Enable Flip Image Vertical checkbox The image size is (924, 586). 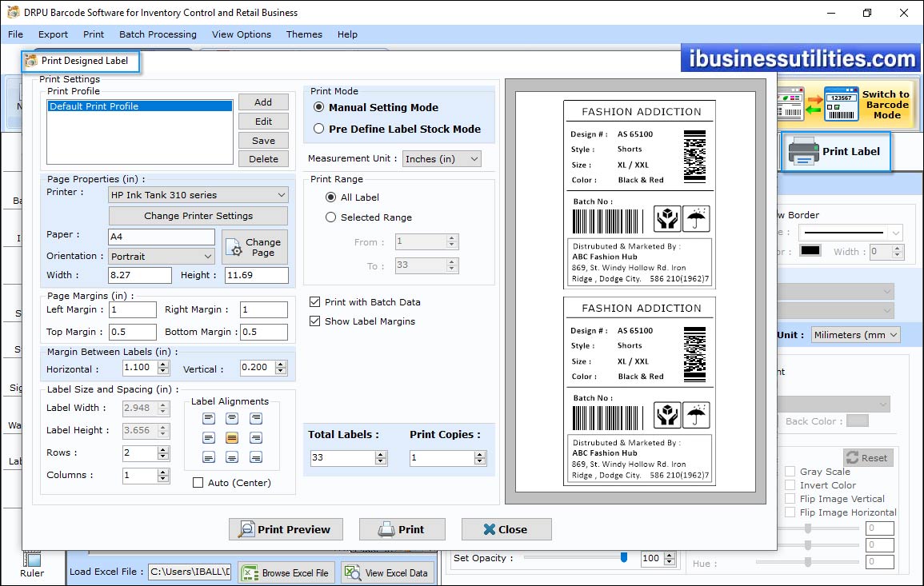(x=790, y=498)
